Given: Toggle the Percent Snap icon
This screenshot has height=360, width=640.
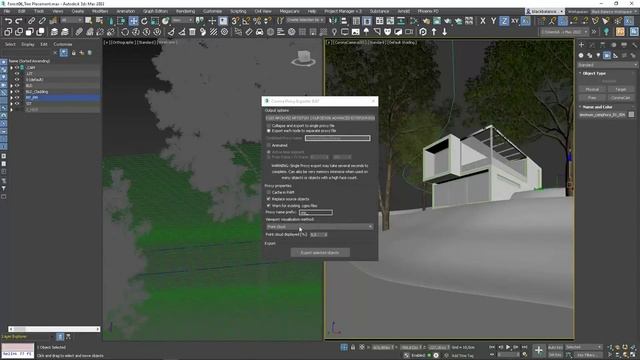Looking at the screenshot, I should click(257, 20).
